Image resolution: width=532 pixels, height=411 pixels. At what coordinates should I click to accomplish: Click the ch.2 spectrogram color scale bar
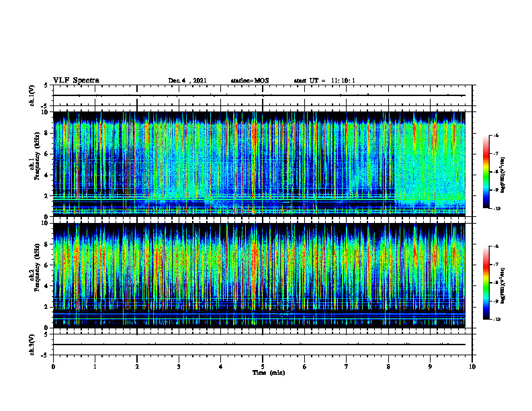tap(486, 283)
